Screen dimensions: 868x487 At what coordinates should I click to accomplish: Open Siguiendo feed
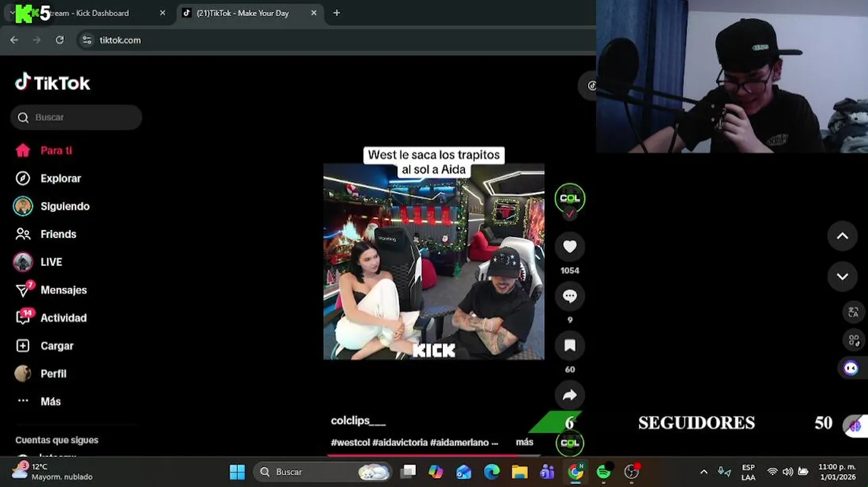(x=52, y=206)
